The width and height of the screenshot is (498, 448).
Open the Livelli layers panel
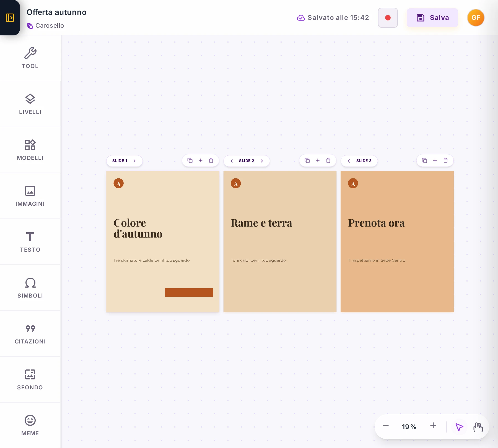(30, 104)
